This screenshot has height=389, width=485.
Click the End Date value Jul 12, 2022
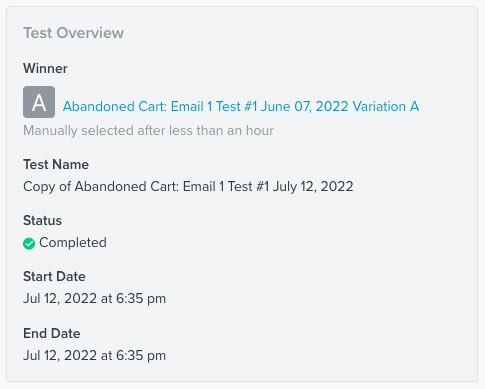(x=94, y=355)
